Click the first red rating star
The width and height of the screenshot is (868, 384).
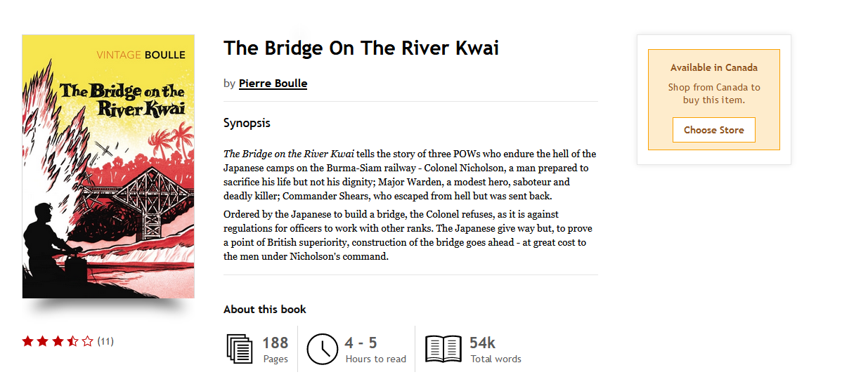tap(28, 341)
